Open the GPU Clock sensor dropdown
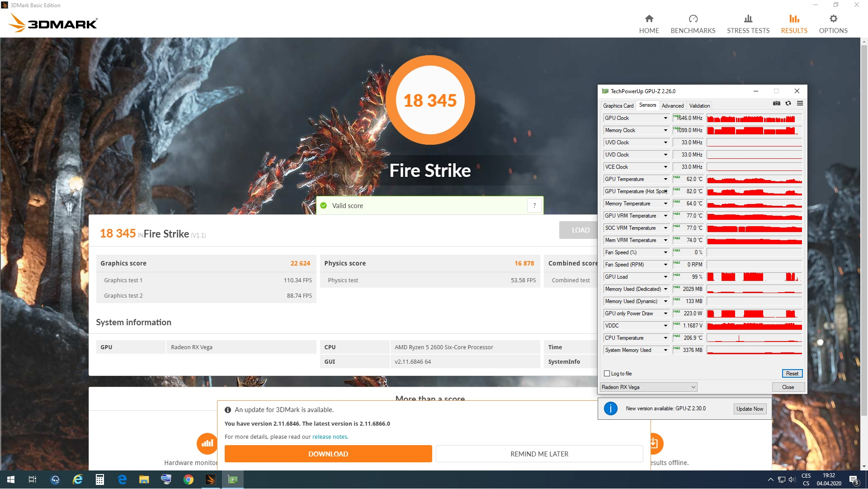The width and height of the screenshot is (868, 489). [665, 118]
